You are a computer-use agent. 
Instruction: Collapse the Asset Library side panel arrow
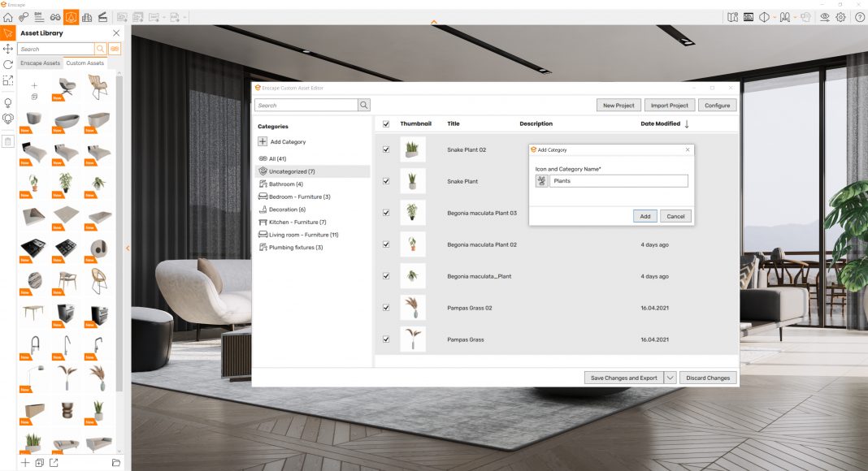pyautogui.click(x=128, y=248)
